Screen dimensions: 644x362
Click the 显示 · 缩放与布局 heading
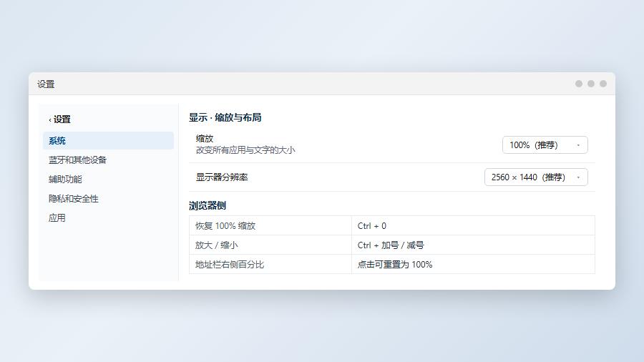(x=225, y=118)
